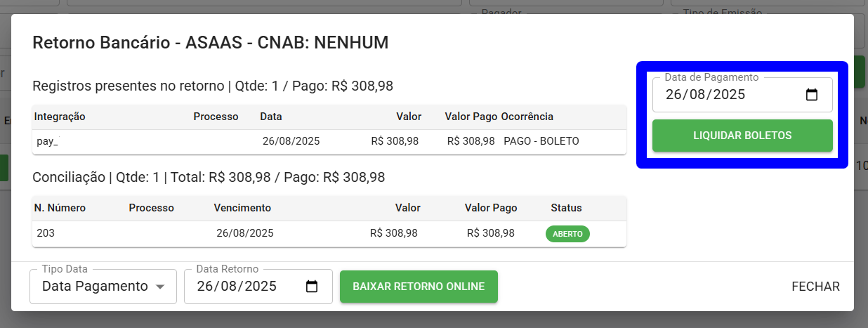This screenshot has height=328, width=868.
Task: Close the dialog with Fechar
Action: [x=815, y=287]
